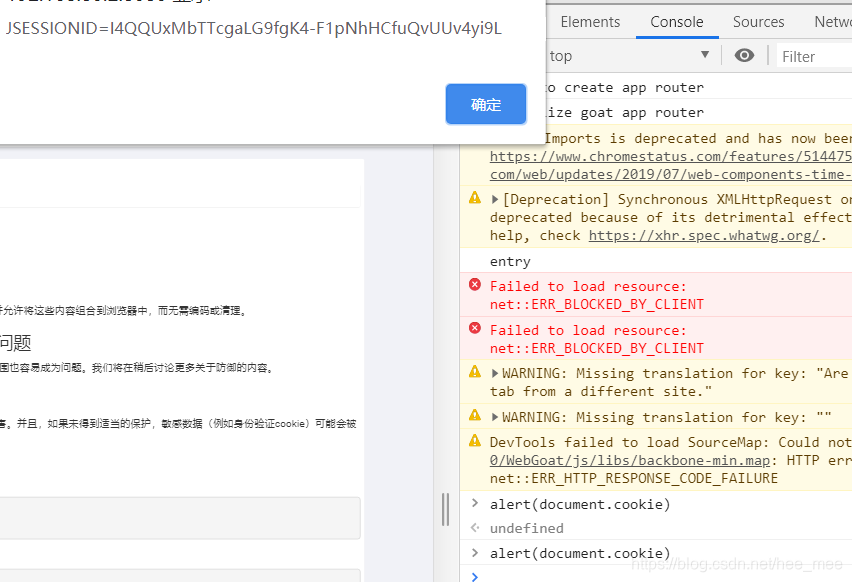852x582 pixels.
Task: Click the second Failed to load resource error icon
Action: point(475,328)
